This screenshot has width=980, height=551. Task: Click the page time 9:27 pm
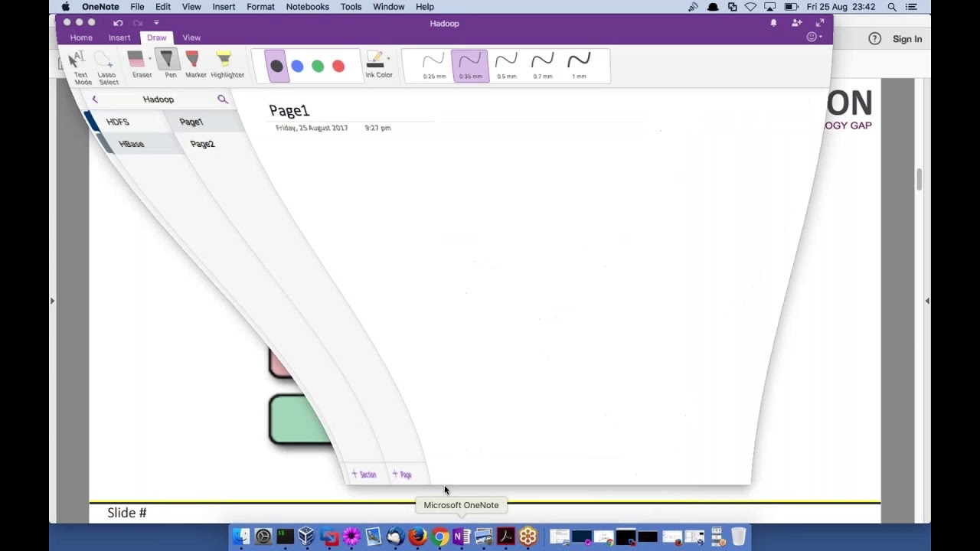tap(378, 128)
